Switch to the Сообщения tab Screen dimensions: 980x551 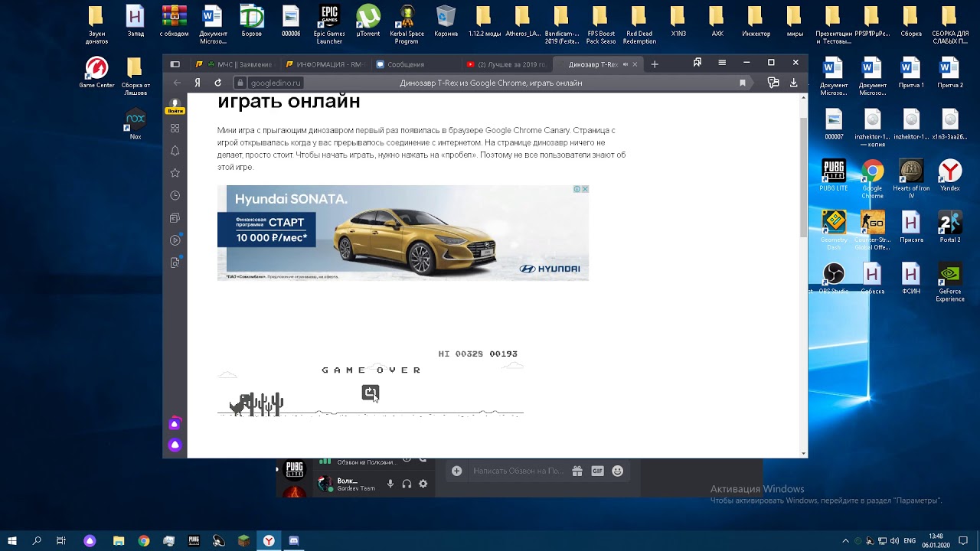pyautogui.click(x=414, y=64)
